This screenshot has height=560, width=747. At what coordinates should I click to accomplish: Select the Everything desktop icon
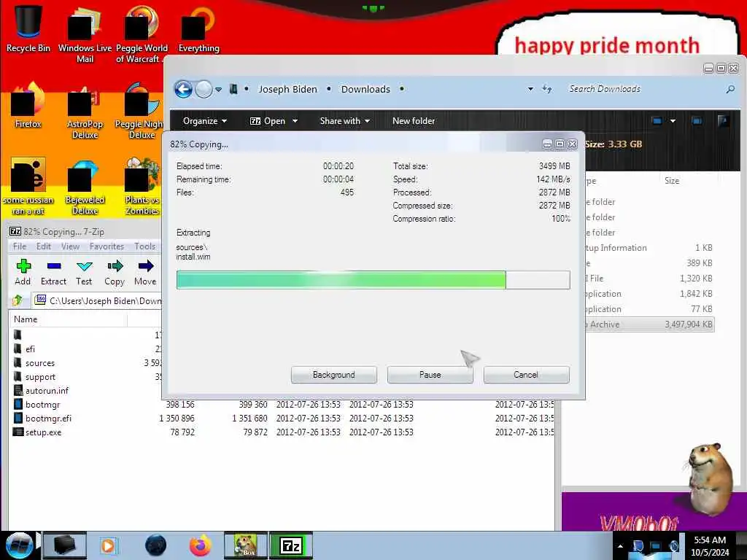[198, 28]
